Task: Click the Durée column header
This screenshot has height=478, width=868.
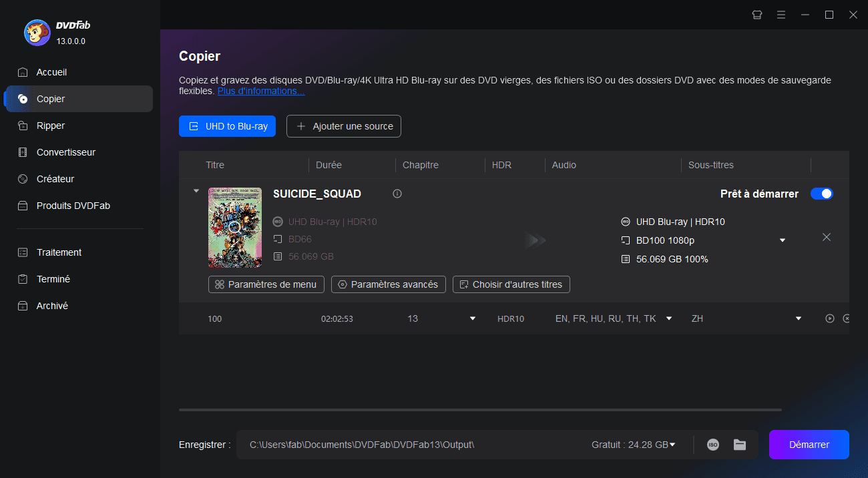Action: (329, 165)
